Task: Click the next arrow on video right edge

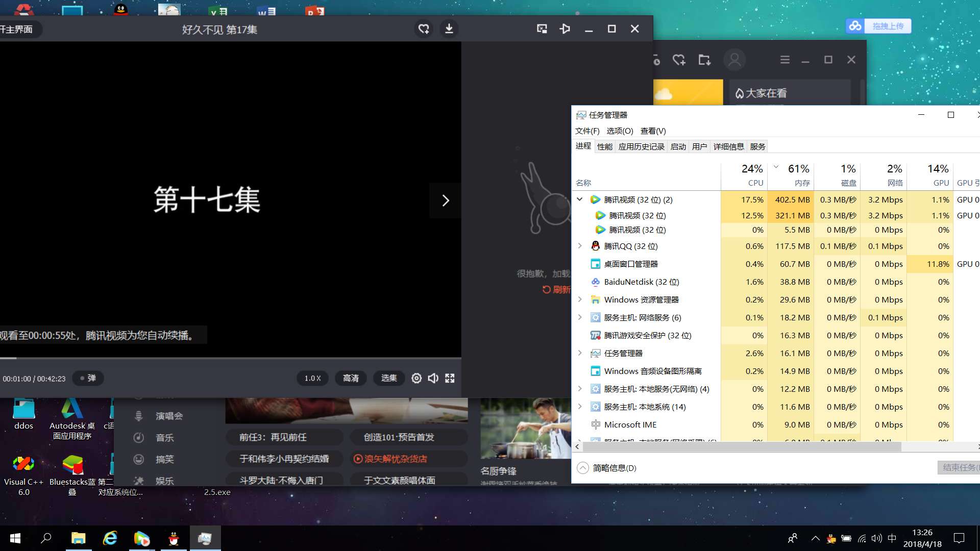Action: 445,201
